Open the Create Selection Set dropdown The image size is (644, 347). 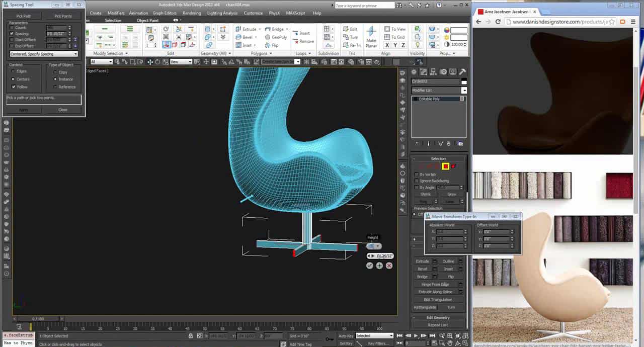click(x=281, y=62)
